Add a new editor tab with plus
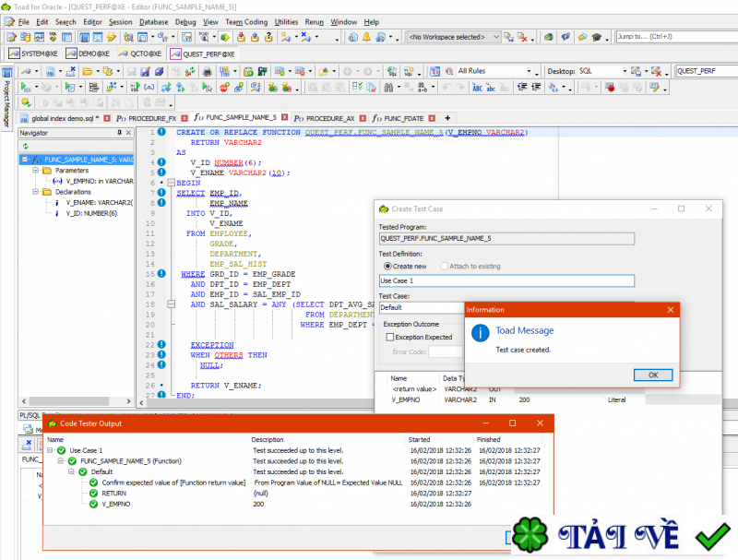Image resolution: width=738 pixels, height=560 pixels. 448,118
